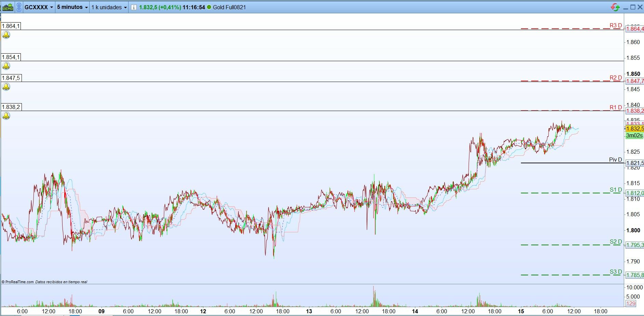The height and width of the screenshot is (316, 644).
Task: Maximize the chart window
Action: tap(633, 7)
